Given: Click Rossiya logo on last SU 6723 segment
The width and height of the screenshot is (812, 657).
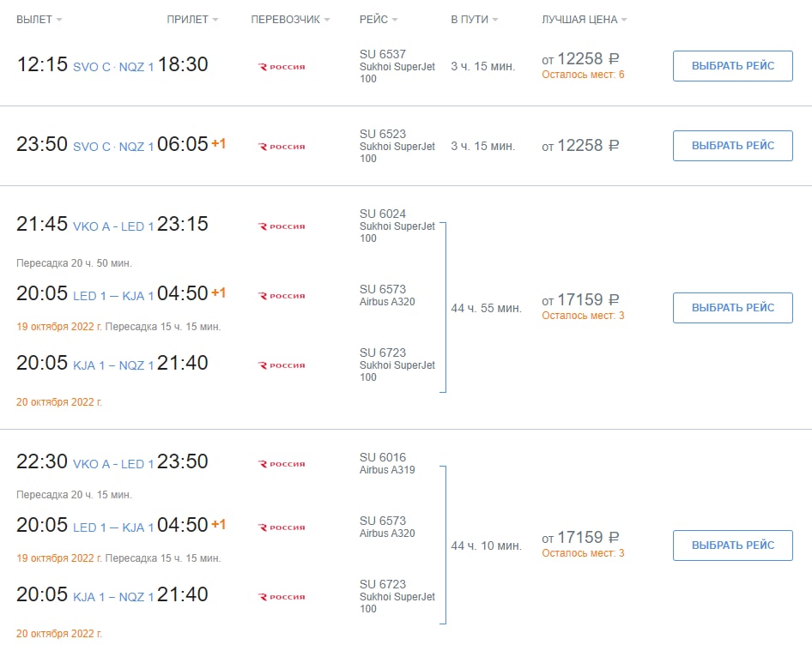Looking at the screenshot, I should (282, 597).
